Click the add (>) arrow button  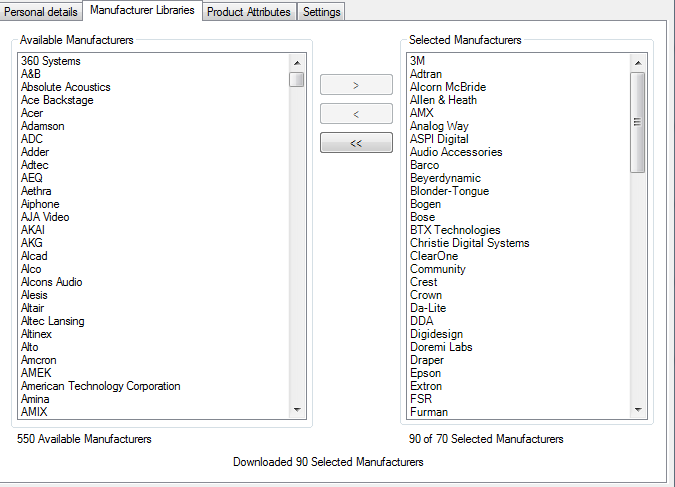click(x=356, y=85)
